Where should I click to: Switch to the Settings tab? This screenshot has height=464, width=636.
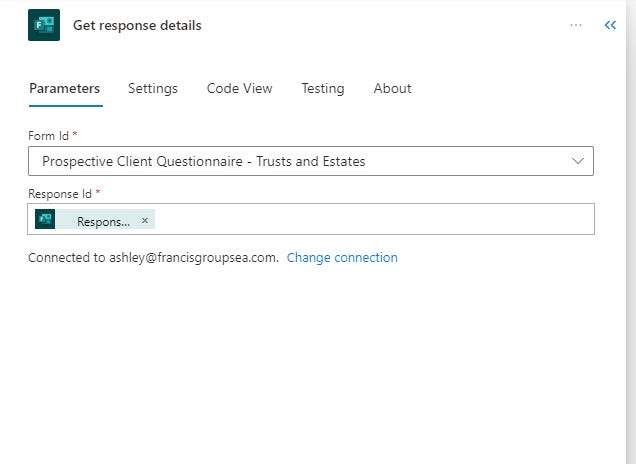153,88
